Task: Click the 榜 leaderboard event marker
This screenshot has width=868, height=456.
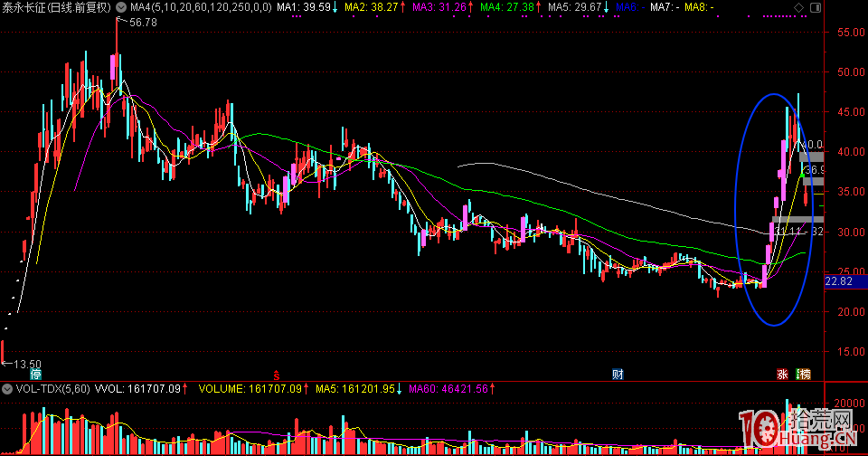Action: tap(804, 375)
